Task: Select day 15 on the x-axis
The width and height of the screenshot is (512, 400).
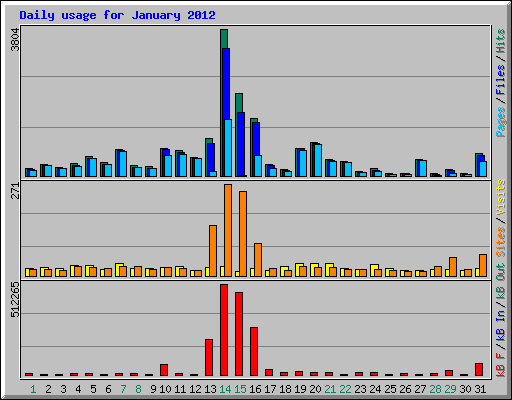Action: point(240,389)
